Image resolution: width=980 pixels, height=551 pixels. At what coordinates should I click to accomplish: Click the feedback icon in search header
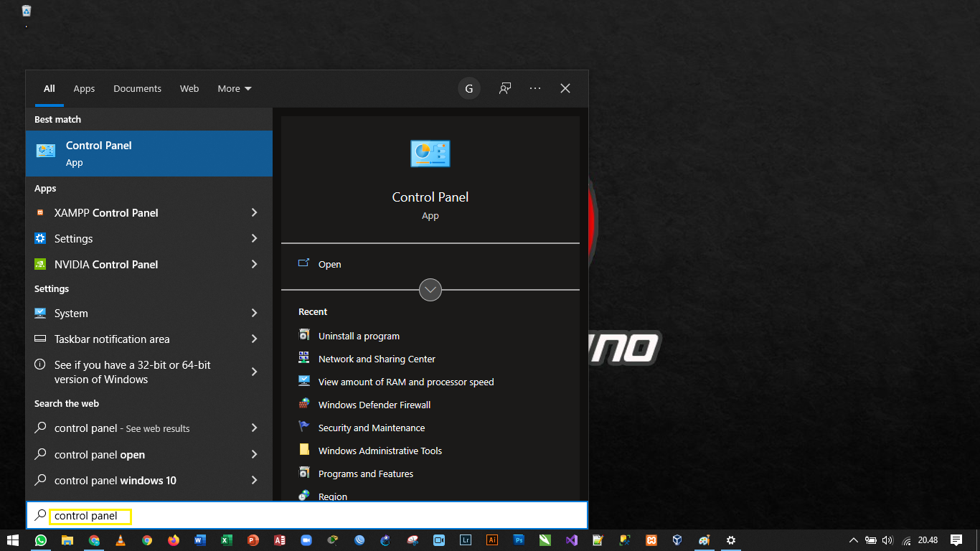(505, 88)
